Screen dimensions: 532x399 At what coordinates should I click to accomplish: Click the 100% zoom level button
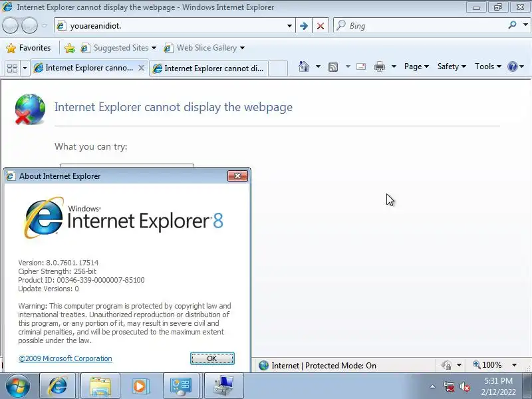487,365
